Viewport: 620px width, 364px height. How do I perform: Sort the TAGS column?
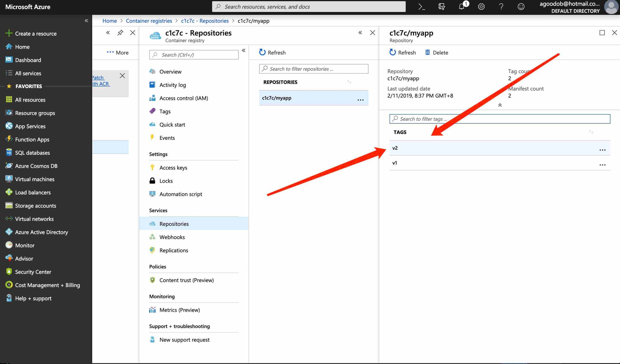[591, 132]
